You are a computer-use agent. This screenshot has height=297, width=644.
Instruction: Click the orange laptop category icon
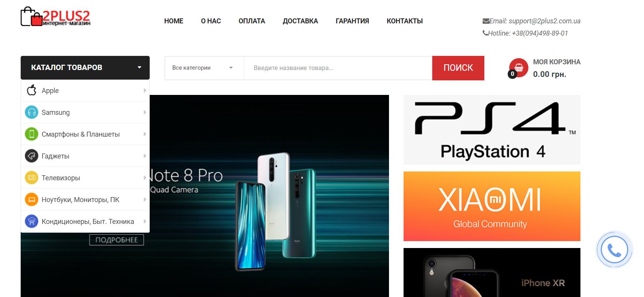pos(31,199)
